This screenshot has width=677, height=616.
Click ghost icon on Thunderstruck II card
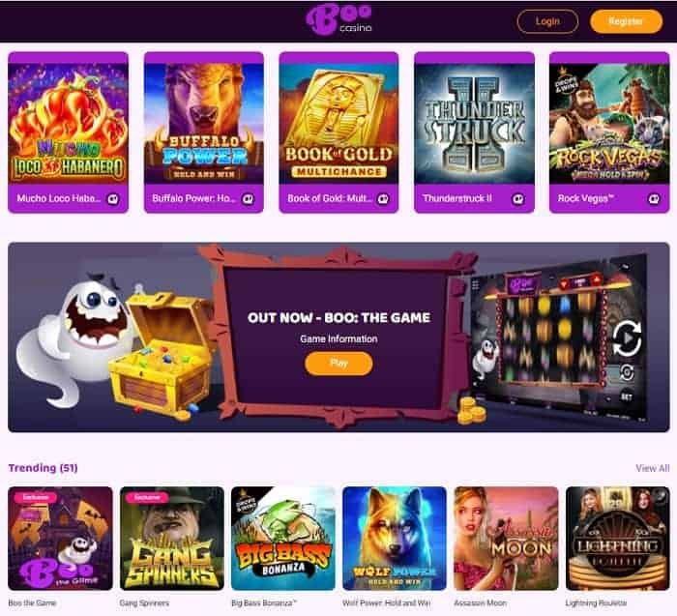(x=518, y=198)
